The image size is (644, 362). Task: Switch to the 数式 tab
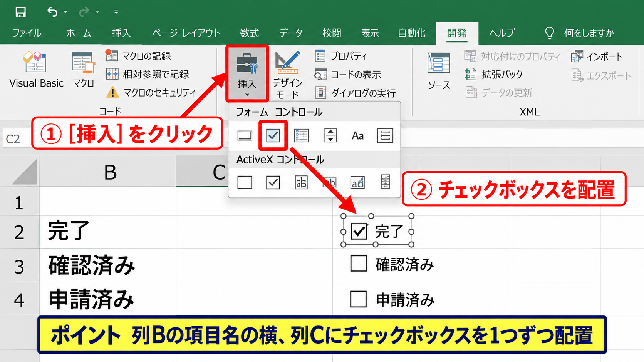pyautogui.click(x=250, y=33)
